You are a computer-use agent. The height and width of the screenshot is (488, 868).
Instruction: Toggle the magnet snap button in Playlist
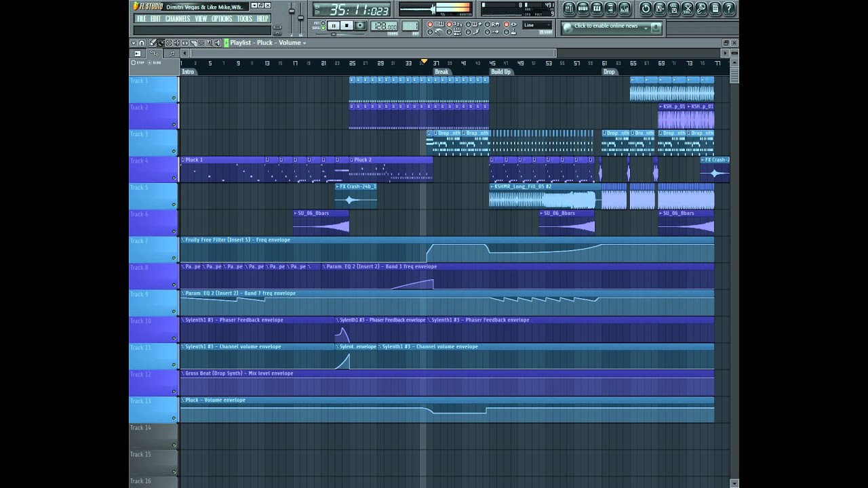[142, 43]
